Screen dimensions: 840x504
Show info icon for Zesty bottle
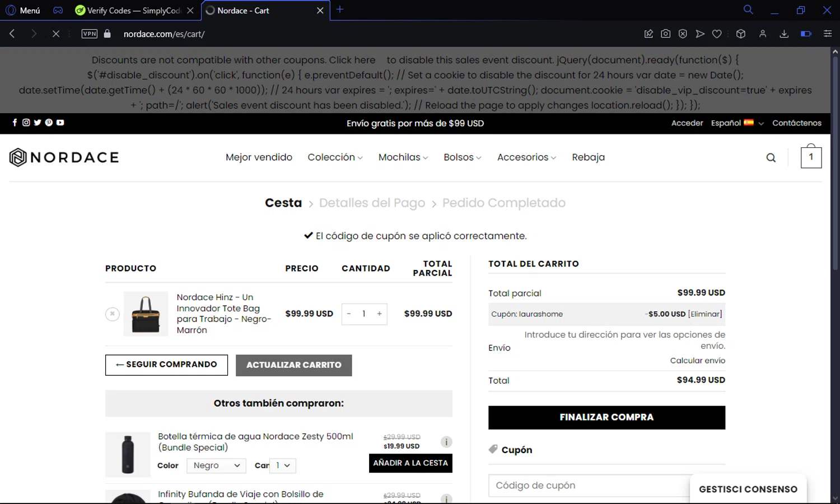pyautogui.click(x=446, y=442)
